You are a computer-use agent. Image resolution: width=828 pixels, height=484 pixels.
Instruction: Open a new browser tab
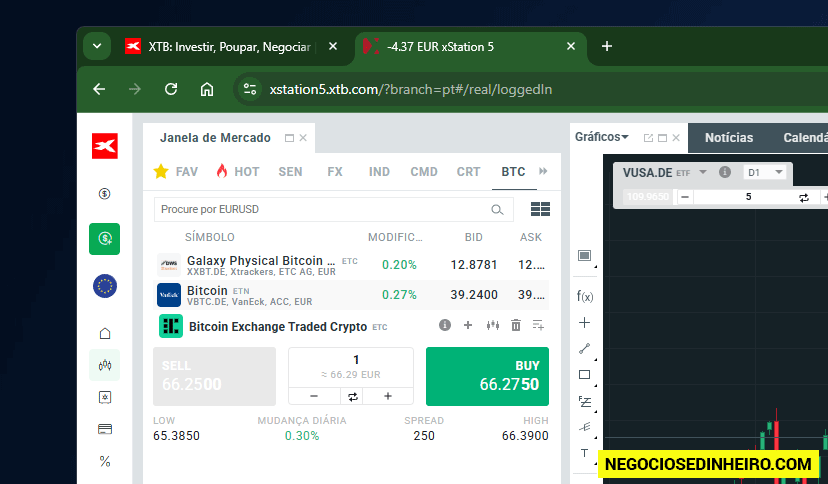[607, 46]
